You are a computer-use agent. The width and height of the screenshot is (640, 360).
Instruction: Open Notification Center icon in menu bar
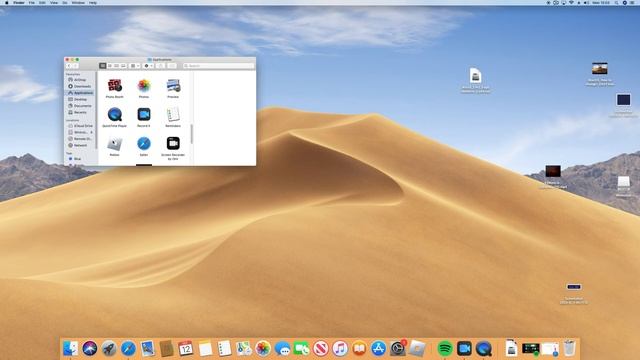coord(633,2)
